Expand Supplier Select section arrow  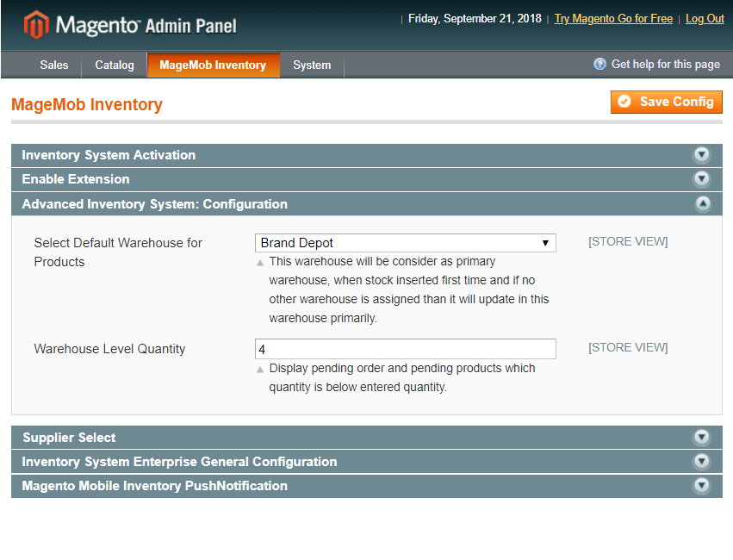click(701, 438)
